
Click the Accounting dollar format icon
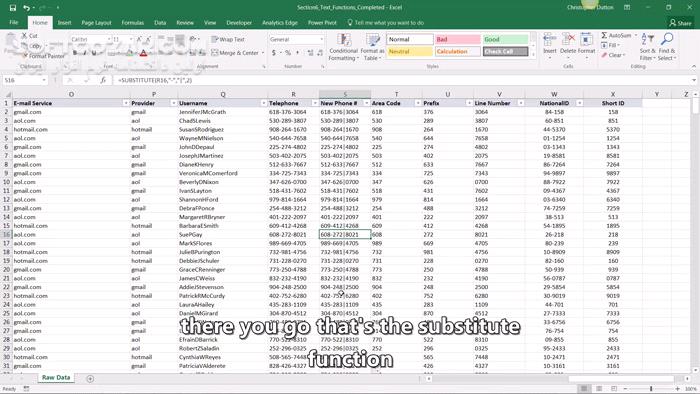pos(273,53)
